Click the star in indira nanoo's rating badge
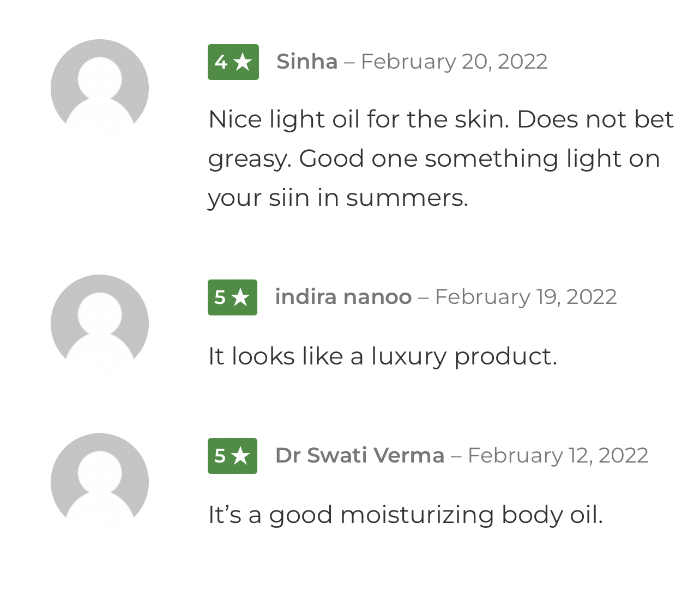Image resolution: width=700 pixels, height=608 pixels. pos(240,297)
